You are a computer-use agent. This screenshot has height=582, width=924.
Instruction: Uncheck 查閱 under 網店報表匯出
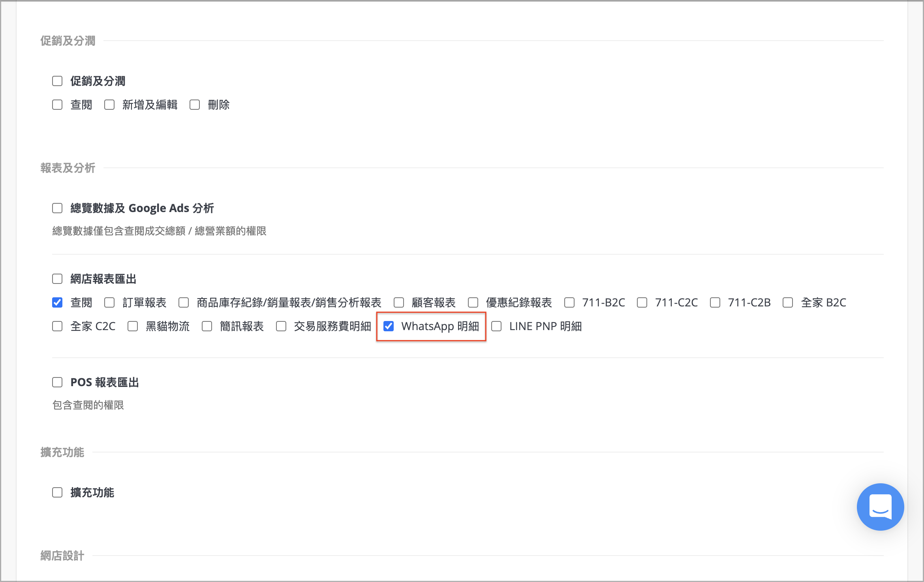(57, 302)
